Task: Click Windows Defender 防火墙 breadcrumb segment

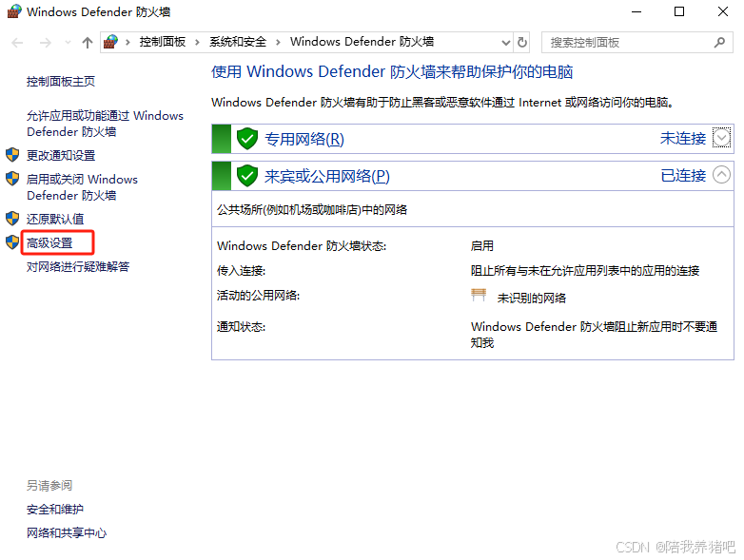Action: tap(362, 42)
